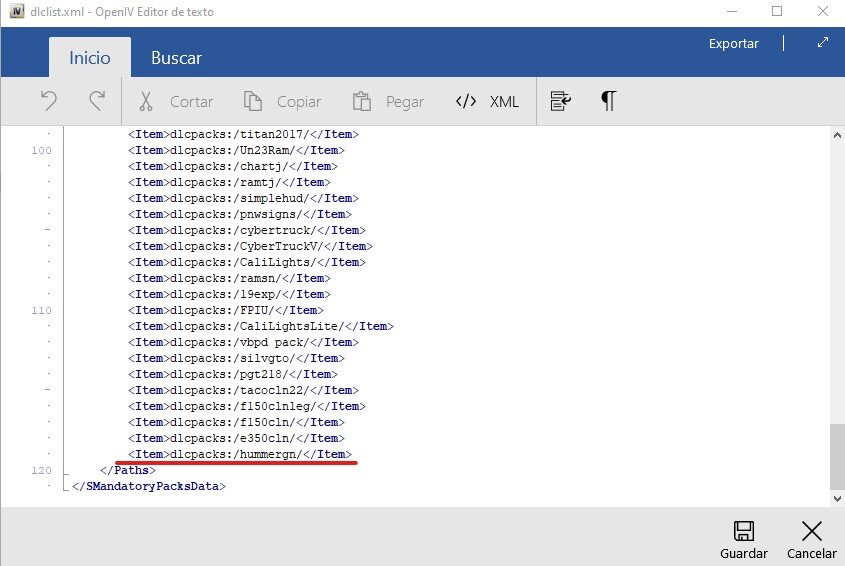Switch to the Inicio tab
The height and width of the screenshot is (566, 845).
89,58
